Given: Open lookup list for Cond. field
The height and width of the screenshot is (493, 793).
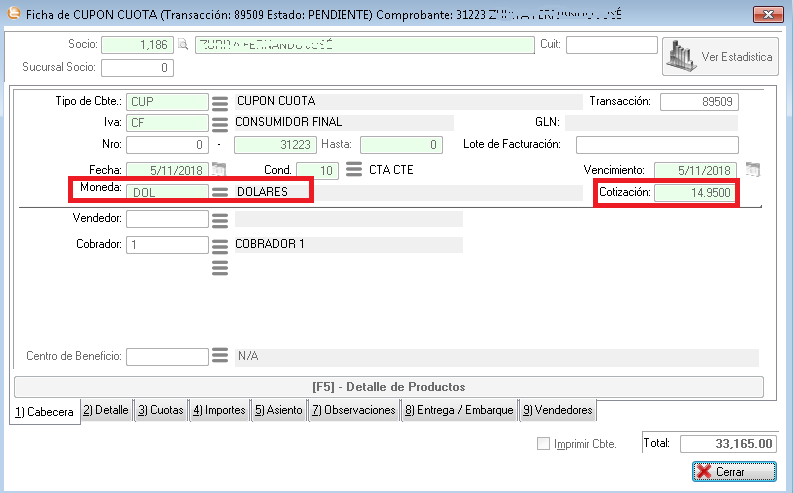Looking at the screenshot, I should pyautogui.click(x=353, y=169).
